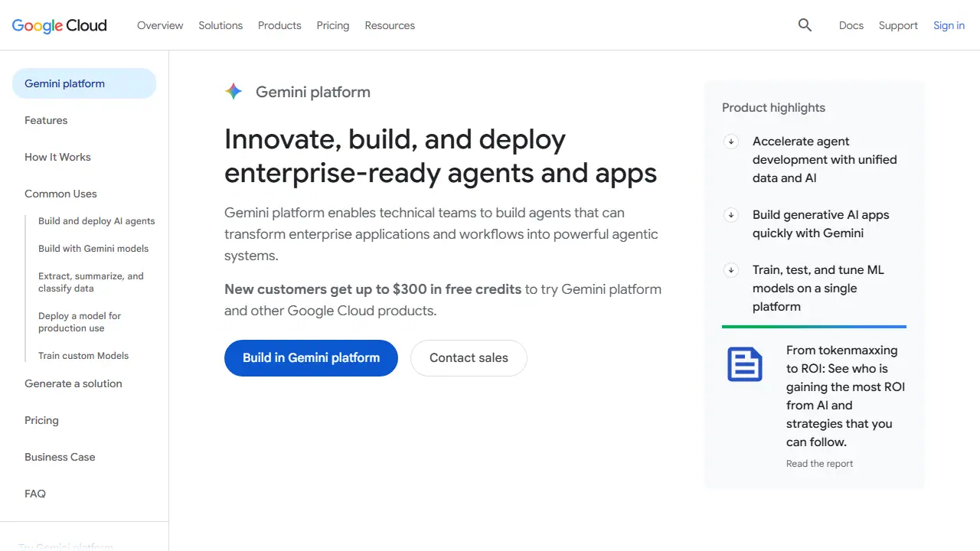Open Build with Gemini models
This screenshot has height=551, width=980.
(93, 249)
